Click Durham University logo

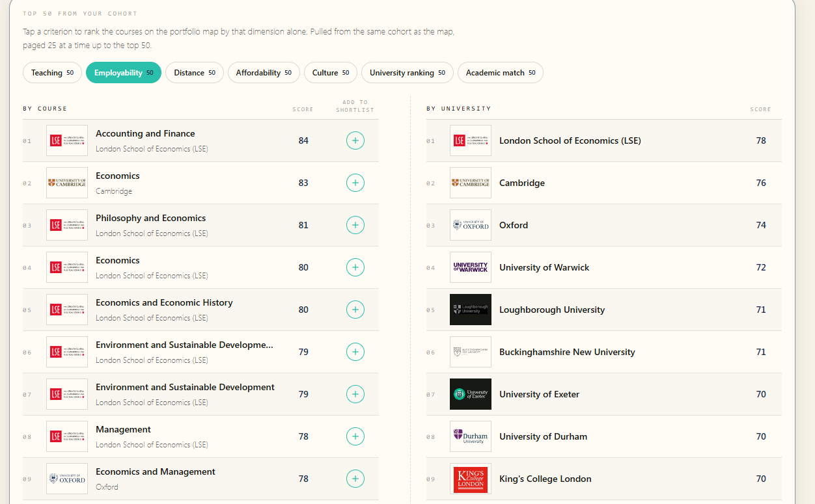coord(471,436)
